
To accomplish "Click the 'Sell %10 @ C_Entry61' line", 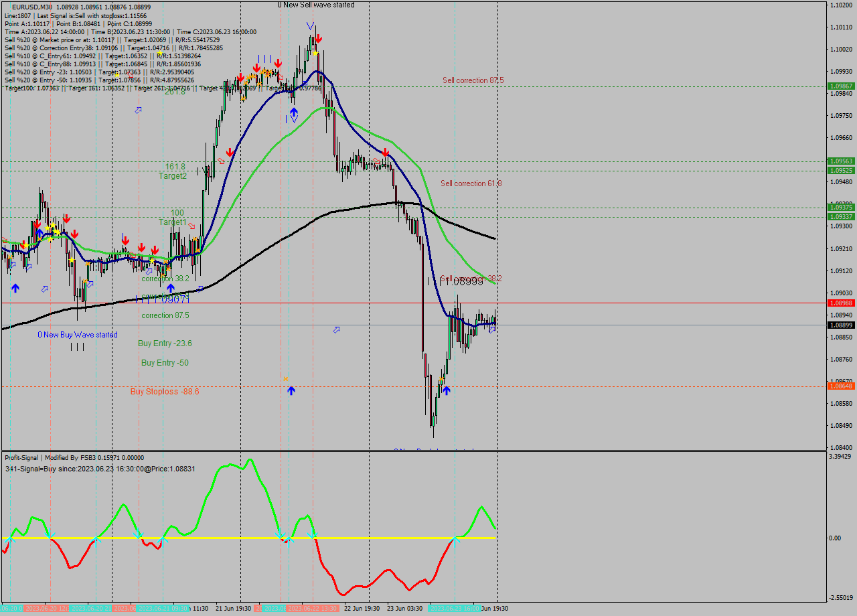I will click(102, 56).
